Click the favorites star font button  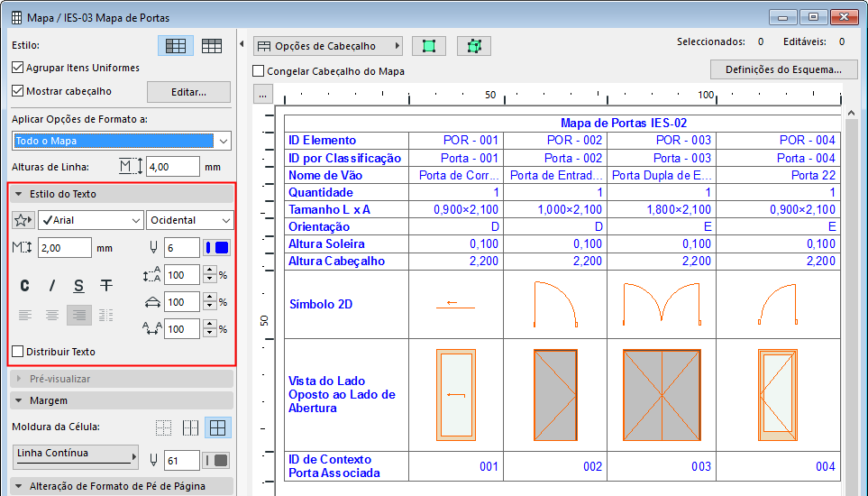23,220
